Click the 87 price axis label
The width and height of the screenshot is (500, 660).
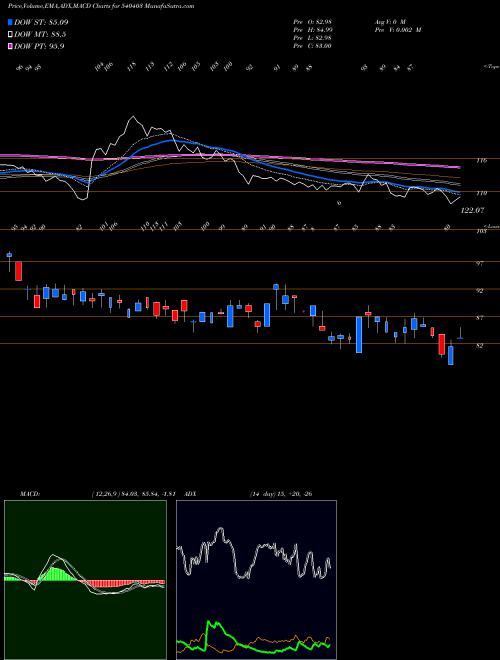482,318
